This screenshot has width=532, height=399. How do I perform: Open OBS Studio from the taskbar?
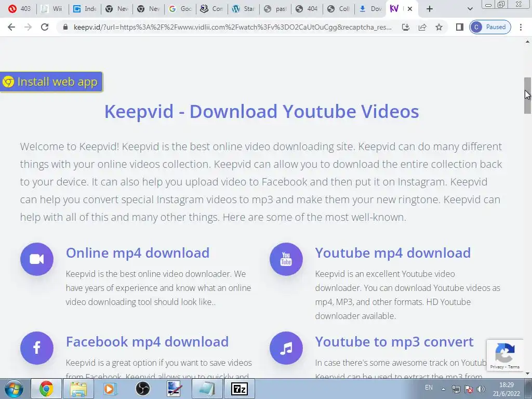(x=143, y=389)
